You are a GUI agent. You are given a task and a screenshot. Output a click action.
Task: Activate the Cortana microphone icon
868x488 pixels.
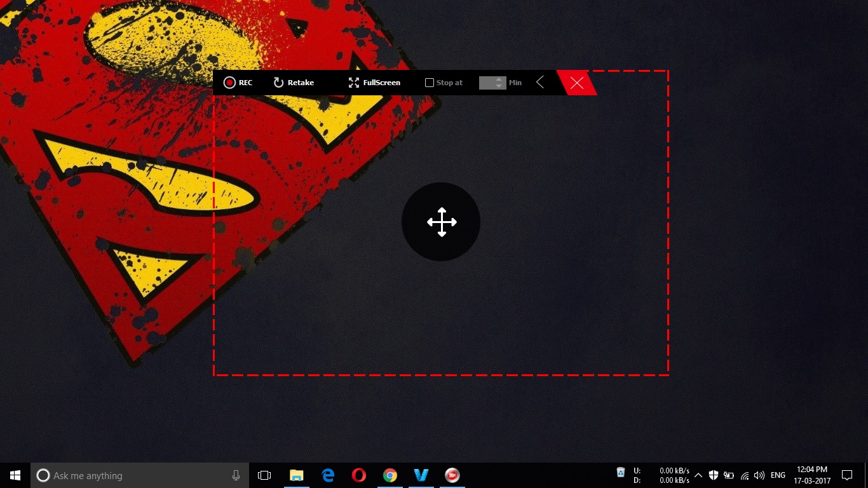(x=236, y=475)
